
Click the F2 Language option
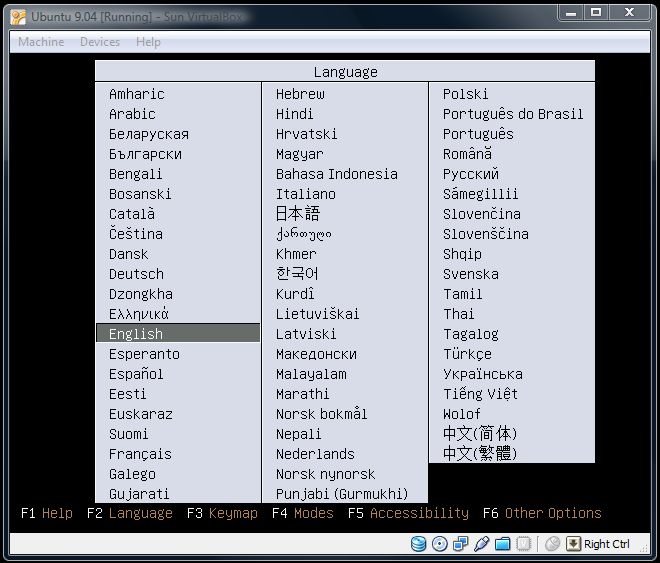click(130, 513)
